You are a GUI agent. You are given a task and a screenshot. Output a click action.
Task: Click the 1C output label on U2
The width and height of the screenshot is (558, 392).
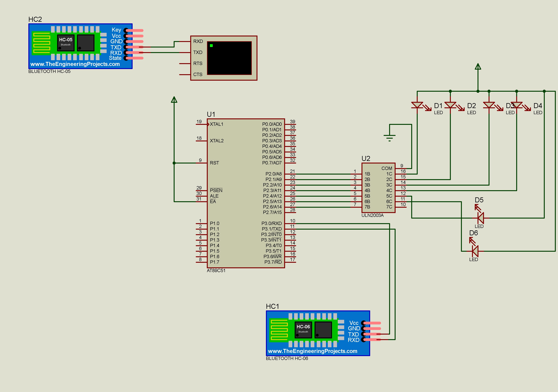tap(389, 174)
